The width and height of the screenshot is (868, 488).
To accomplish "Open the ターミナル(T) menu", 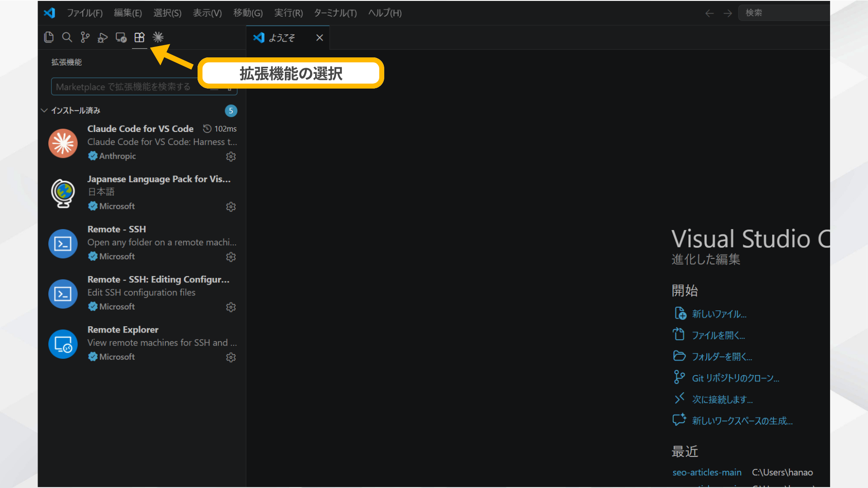I will [335, 13].
